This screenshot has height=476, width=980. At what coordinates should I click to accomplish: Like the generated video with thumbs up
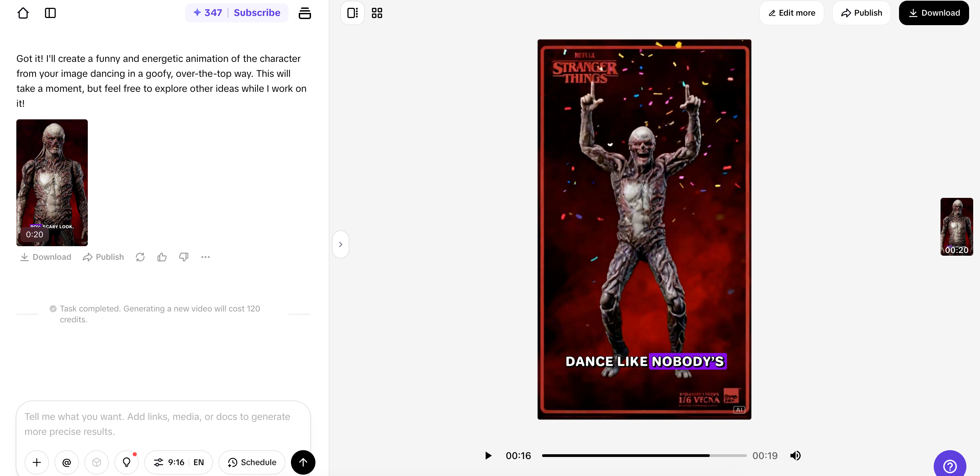pyautogui.click(x=162, y=257)
